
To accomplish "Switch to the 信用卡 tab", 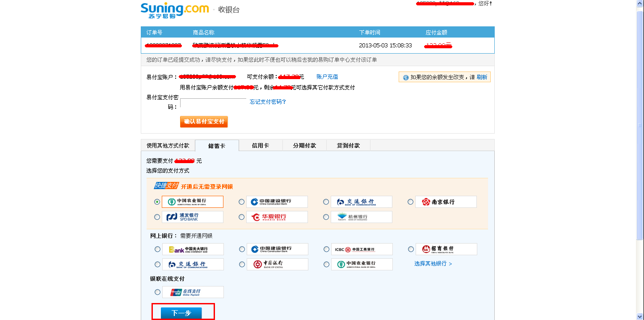I will pos(261,146).
